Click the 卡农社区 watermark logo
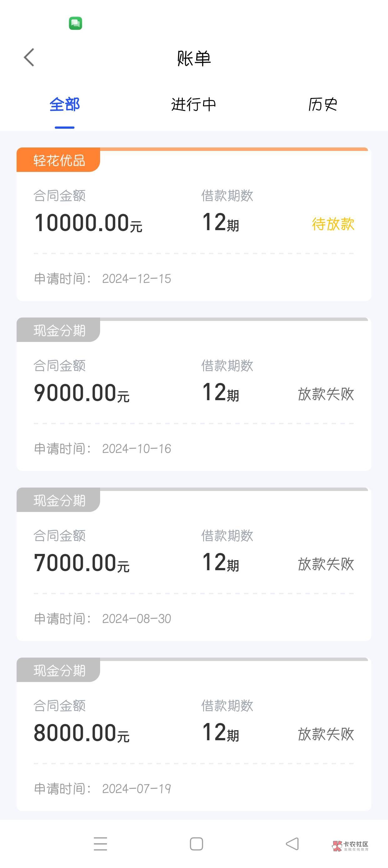 (350, 845)
